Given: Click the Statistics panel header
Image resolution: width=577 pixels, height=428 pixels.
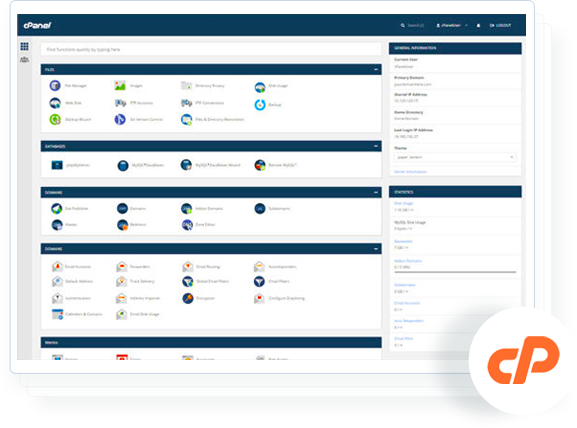Looking at the screenshot, I should coord(455,192).
